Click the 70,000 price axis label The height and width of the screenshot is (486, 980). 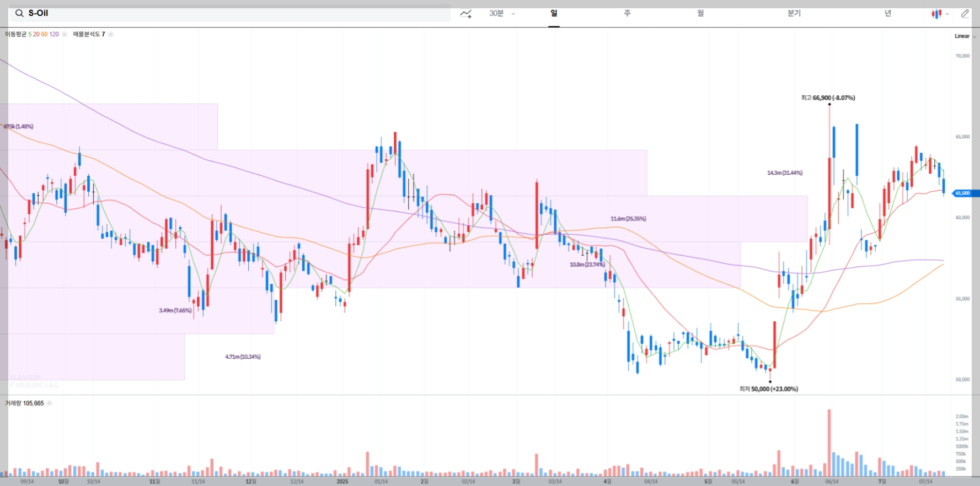click(x=962, y=56)
